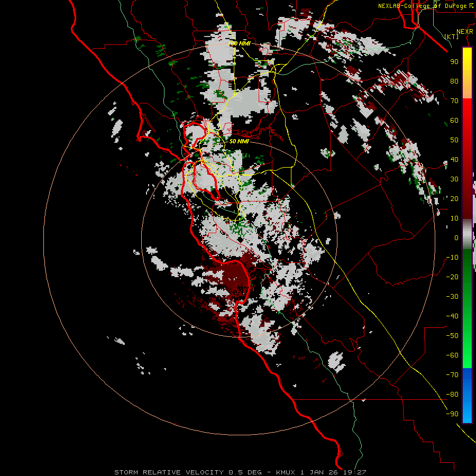
Task: Click the "19:27" timestamp in the caption
Action: [355, 472]
